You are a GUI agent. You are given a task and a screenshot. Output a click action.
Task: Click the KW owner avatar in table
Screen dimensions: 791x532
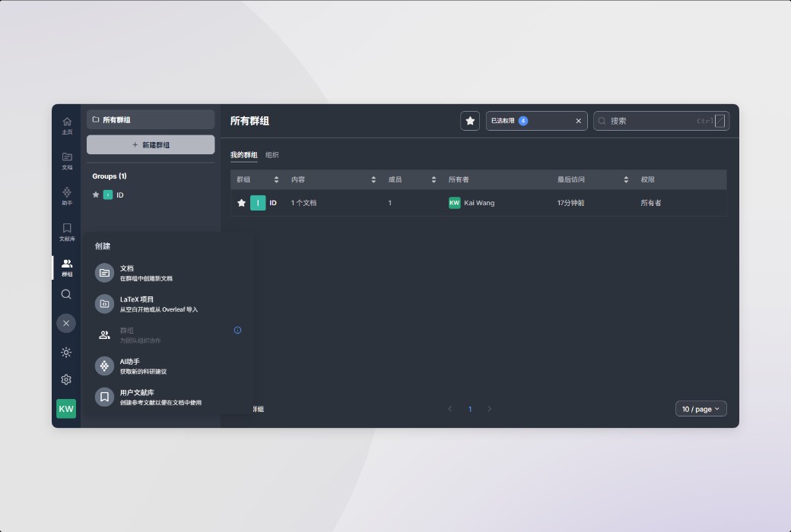click(455, 203)
